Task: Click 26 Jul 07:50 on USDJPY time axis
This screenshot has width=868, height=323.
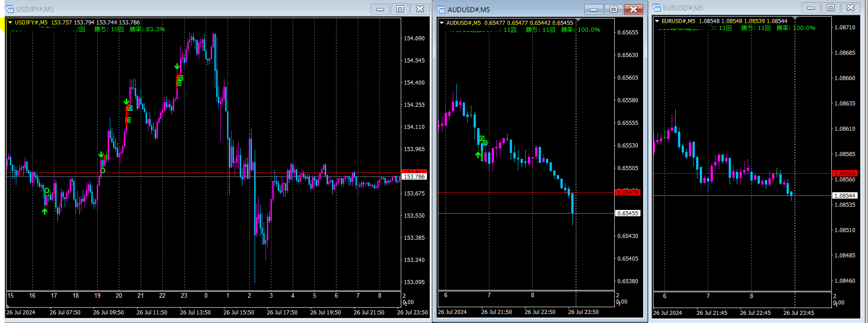Action: (x=65, y=313)
